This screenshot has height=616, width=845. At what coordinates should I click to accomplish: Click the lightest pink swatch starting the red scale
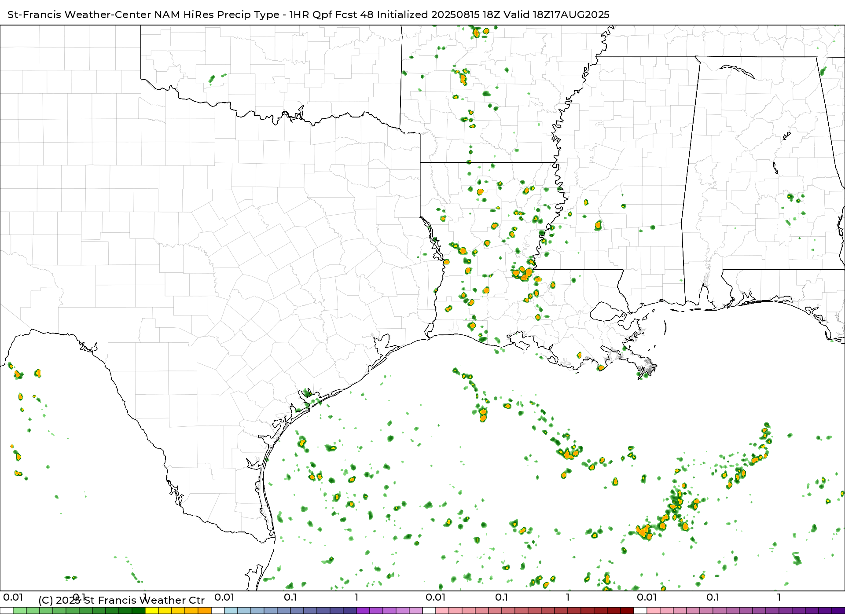click(x=442, y=611)
